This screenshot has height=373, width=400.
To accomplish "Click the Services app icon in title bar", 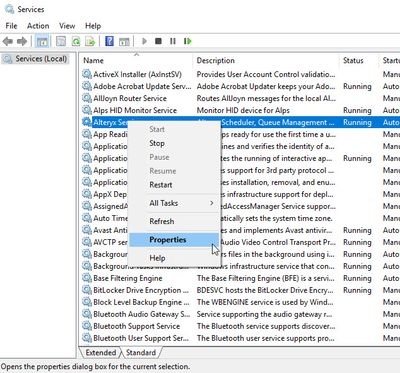I will [x=9, y=9].
